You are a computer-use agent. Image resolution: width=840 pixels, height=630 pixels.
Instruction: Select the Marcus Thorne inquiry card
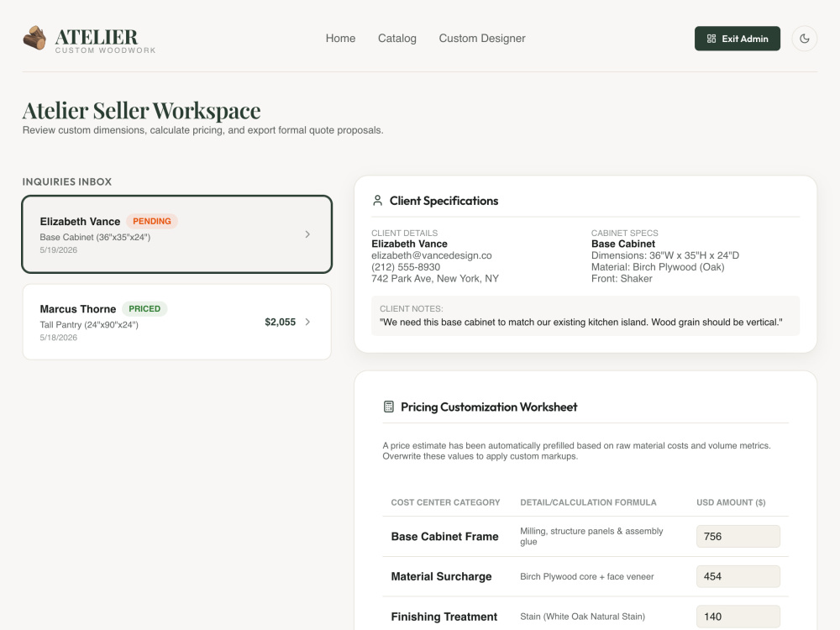click(176, 322)
